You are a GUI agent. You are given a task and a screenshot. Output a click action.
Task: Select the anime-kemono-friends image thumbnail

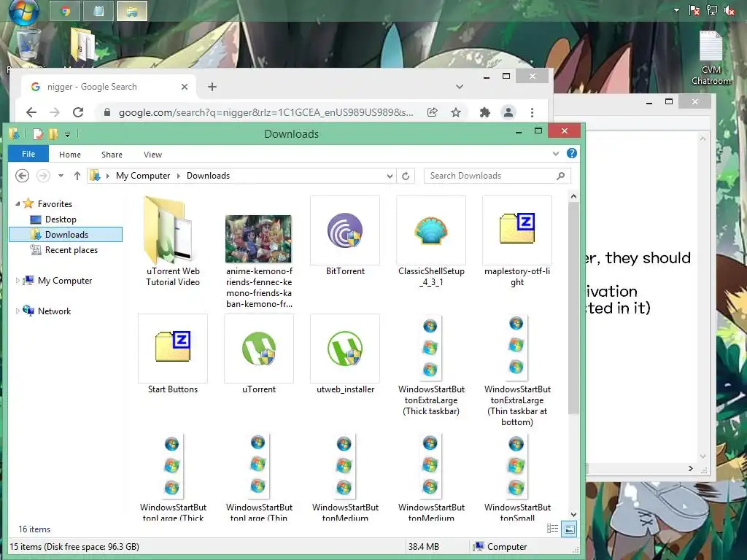point(259,238)
